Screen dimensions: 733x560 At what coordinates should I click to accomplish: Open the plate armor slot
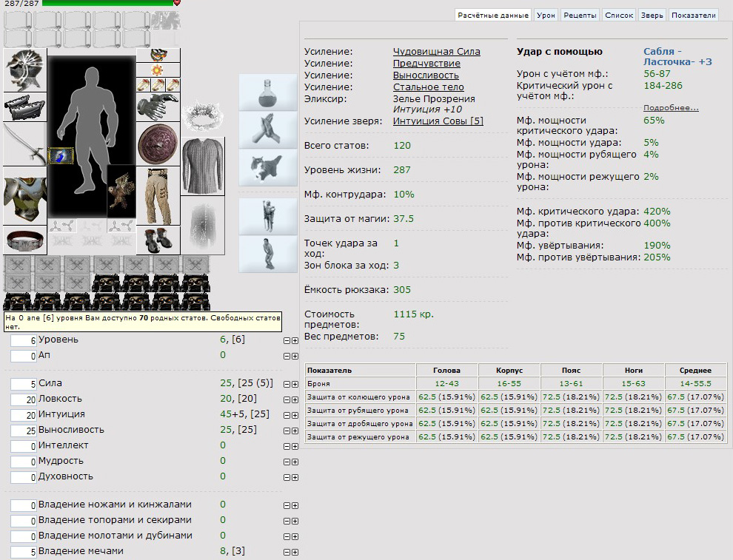pos(25,196)
